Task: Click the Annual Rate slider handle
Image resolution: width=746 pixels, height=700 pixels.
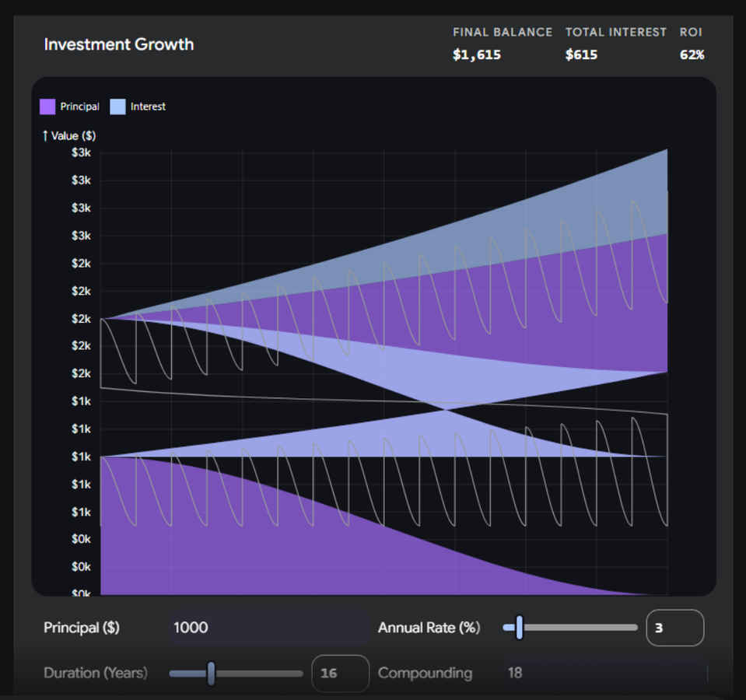Action: click(519, 628)
